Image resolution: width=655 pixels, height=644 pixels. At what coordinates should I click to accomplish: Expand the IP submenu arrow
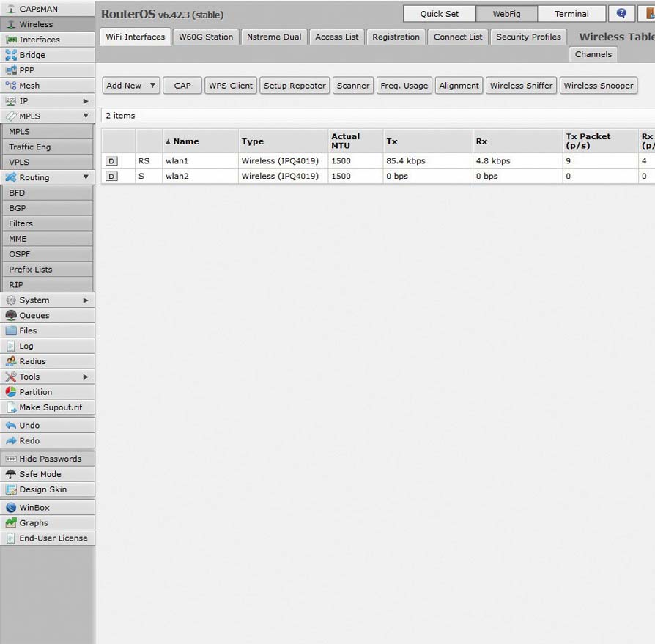click(86, 101)
